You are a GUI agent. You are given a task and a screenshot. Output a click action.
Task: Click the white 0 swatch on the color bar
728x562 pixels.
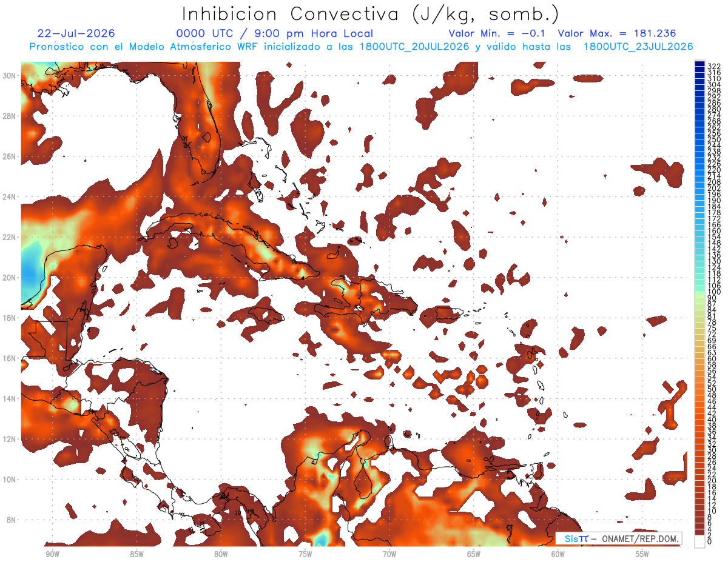coord(699,541)
